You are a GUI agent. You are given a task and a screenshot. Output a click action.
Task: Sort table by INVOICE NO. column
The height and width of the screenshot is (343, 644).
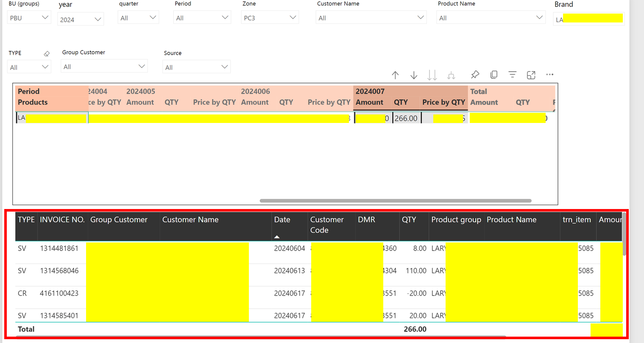click(62, 220)
